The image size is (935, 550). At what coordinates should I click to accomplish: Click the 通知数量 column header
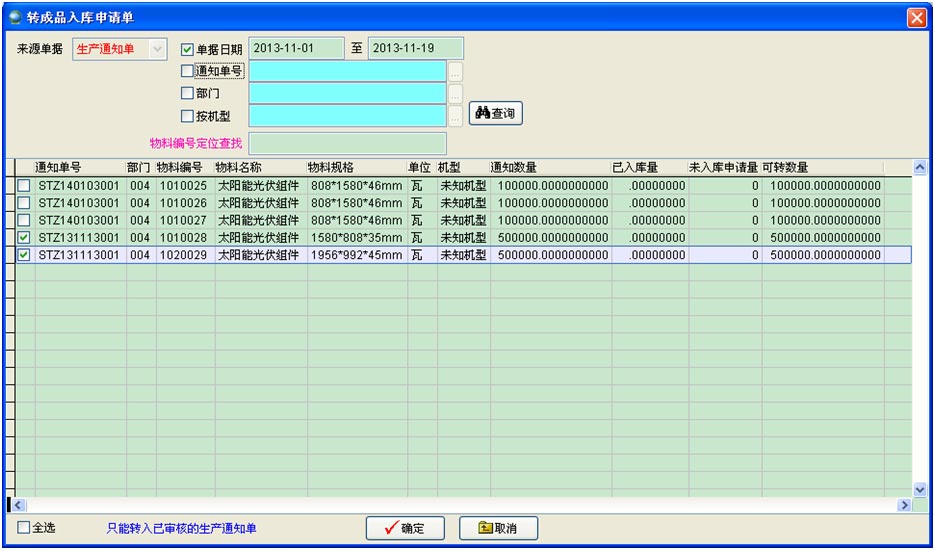549,167
